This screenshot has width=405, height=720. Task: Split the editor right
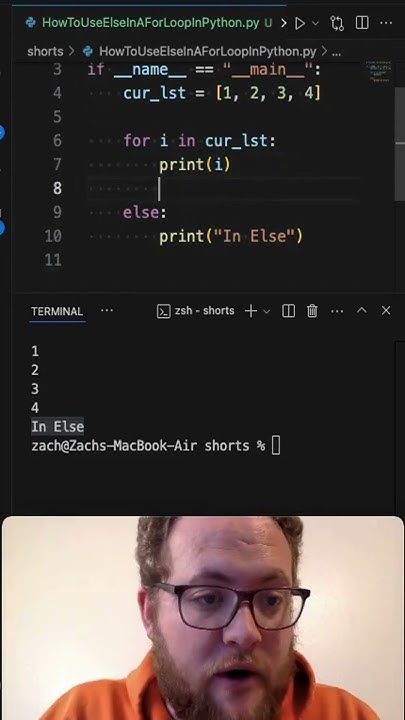362,22
